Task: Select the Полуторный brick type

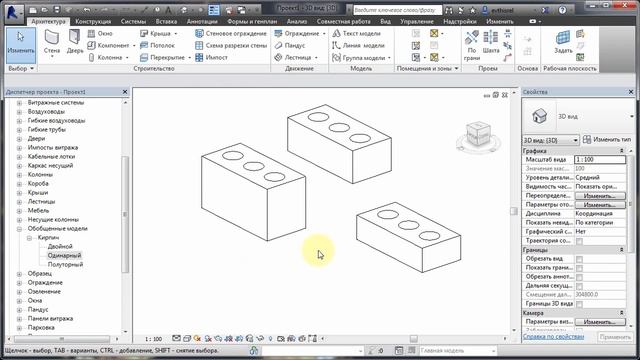Action: (65, 264)
